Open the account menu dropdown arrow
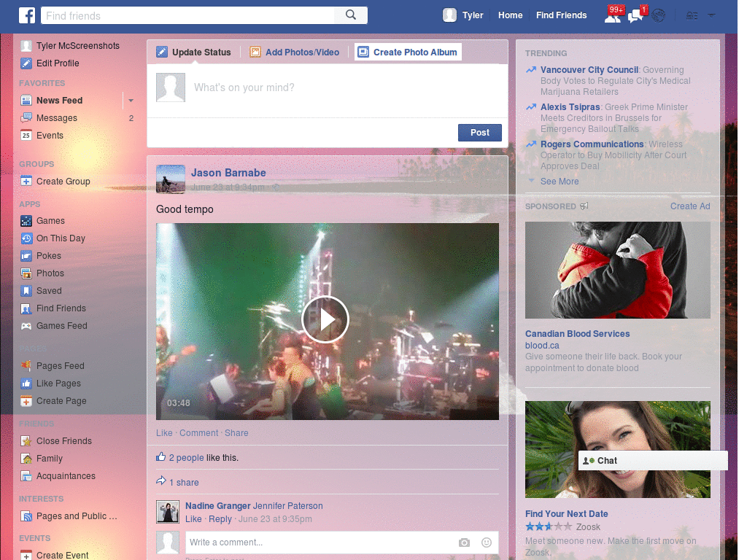 click(712, 15)
